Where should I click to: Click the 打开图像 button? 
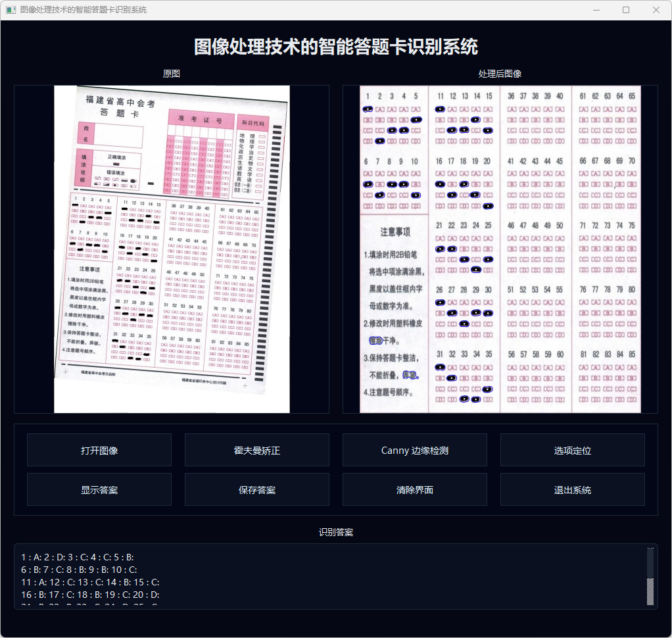coord(99,451)
